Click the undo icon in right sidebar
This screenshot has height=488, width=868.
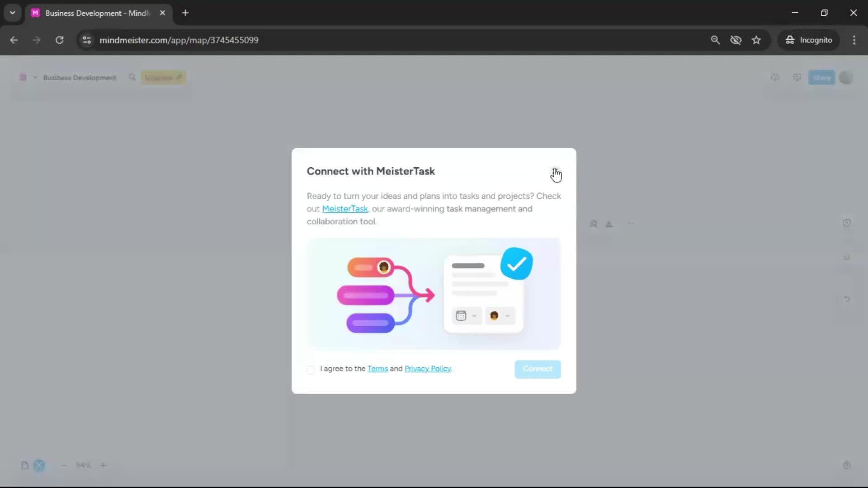[x=847, y=299]
